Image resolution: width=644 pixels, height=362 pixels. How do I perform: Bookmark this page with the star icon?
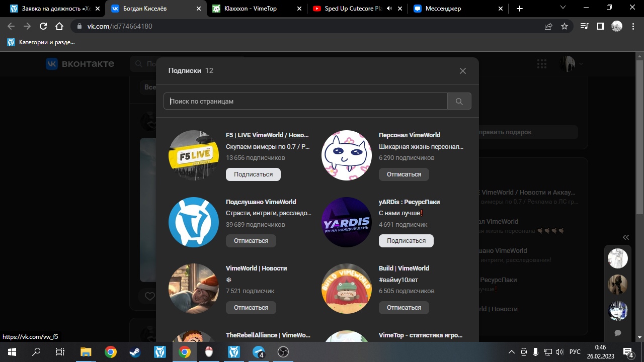pyautogui.click(x=565, y=26)
